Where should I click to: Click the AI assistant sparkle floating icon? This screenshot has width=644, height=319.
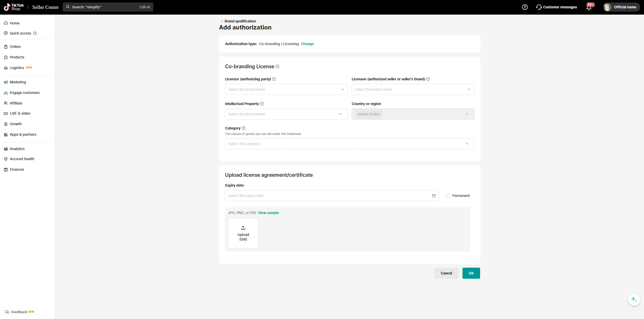click(x=634, y=300)
